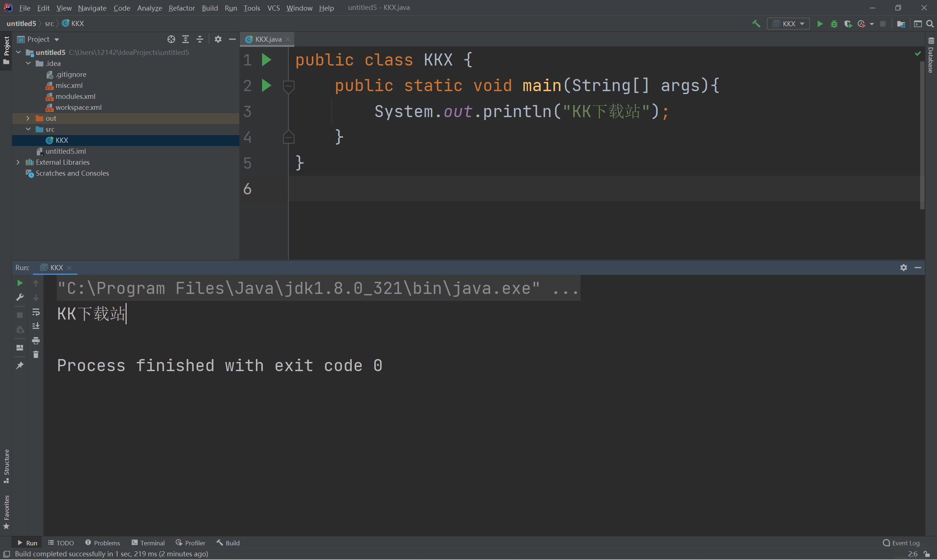The width and height of the screenshot is (937, 560).
Task: Collapse all nodes in the Project tree
Action: 199,39
